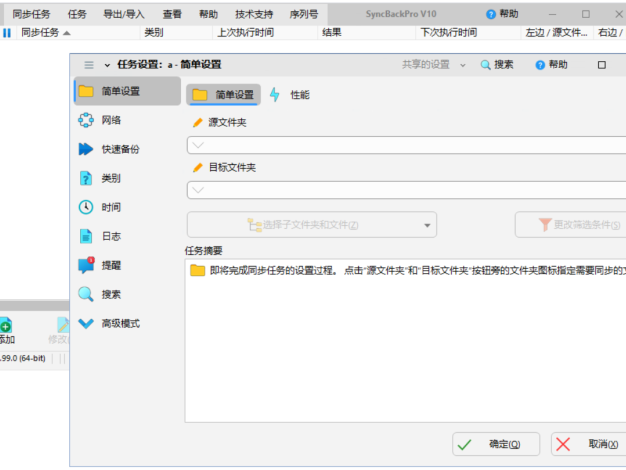Cancel with the 取消 button
Screen dimensions: 626x470
[x=589, y=444]
